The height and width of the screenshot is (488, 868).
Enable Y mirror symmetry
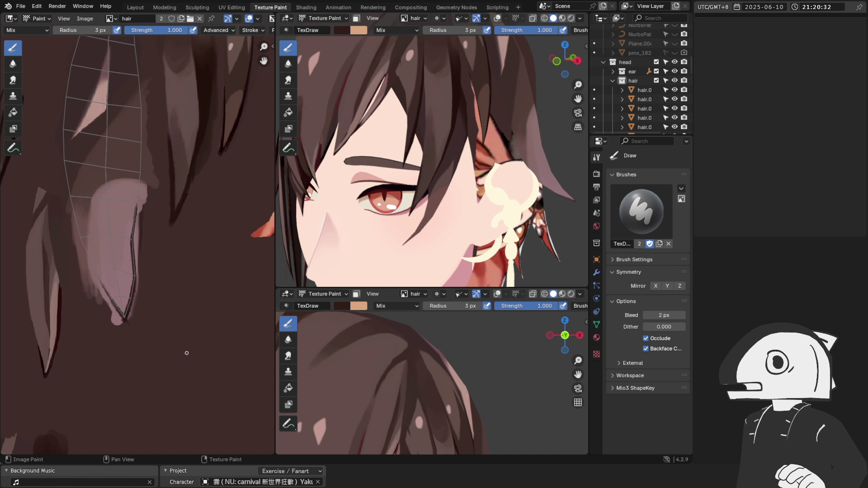667,286
